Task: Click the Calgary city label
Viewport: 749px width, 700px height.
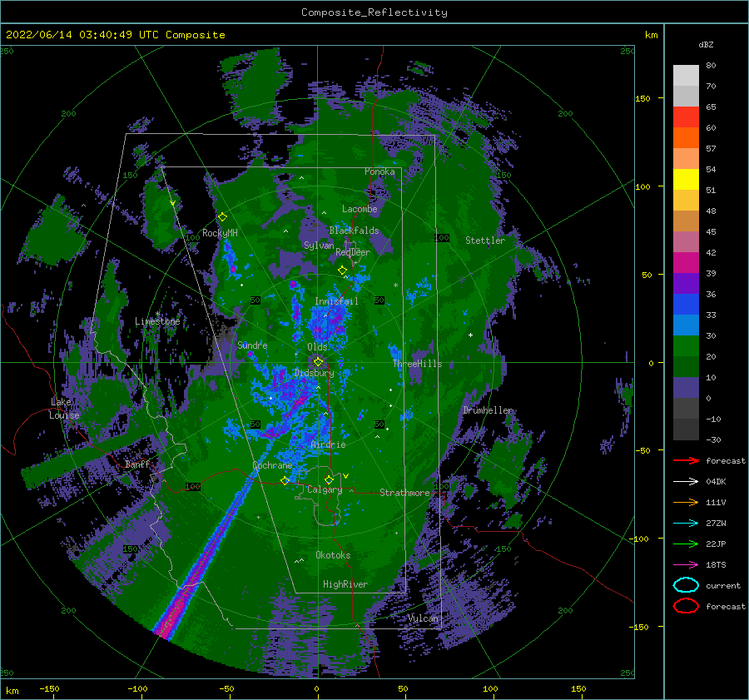Action: click(325, 489)
